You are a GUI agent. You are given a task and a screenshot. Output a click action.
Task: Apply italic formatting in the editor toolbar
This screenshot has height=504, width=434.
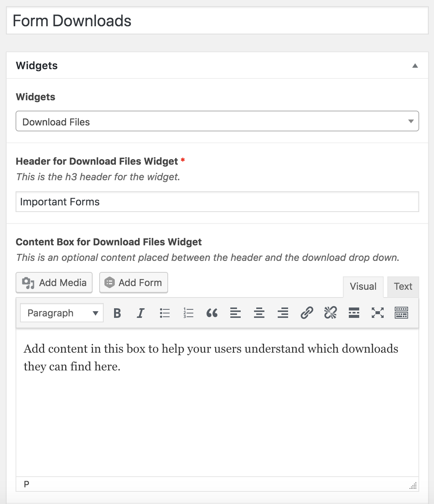point(141,313)
